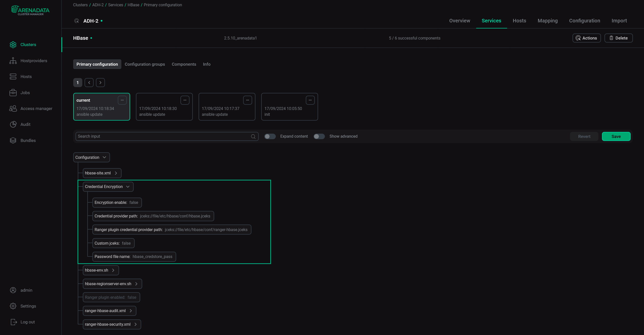Open Audit via its sidebar icon

point(13,124)
